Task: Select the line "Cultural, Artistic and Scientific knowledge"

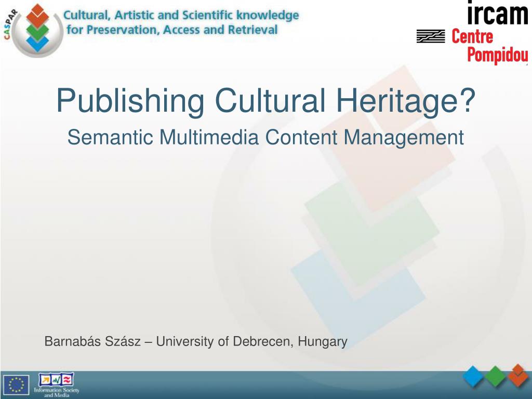Action: [181, 15]
